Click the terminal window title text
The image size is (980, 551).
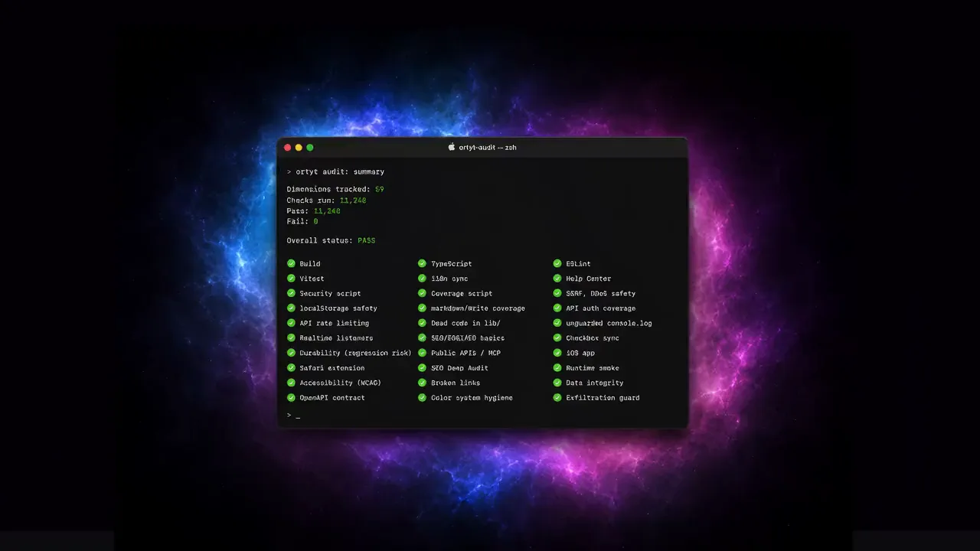488,147
